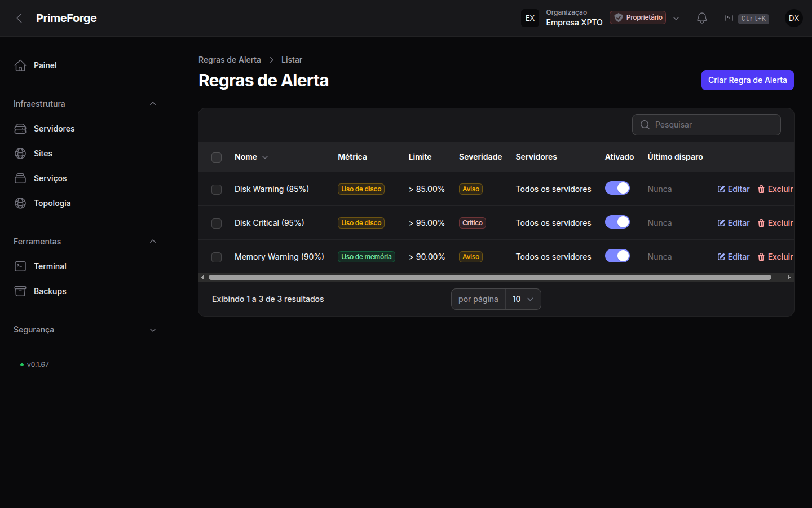Go to Servidores in sidebar
812x508 pixels.
point(86,129)
